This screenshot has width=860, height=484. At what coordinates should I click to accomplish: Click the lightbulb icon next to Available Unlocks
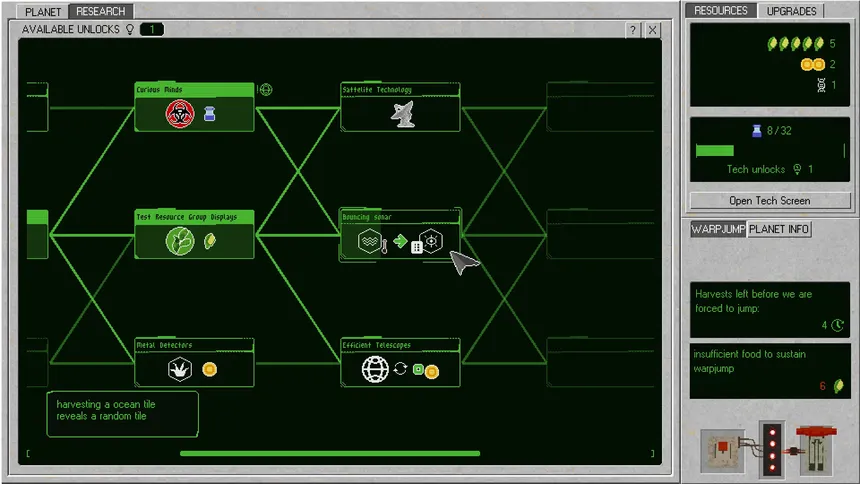130,30
